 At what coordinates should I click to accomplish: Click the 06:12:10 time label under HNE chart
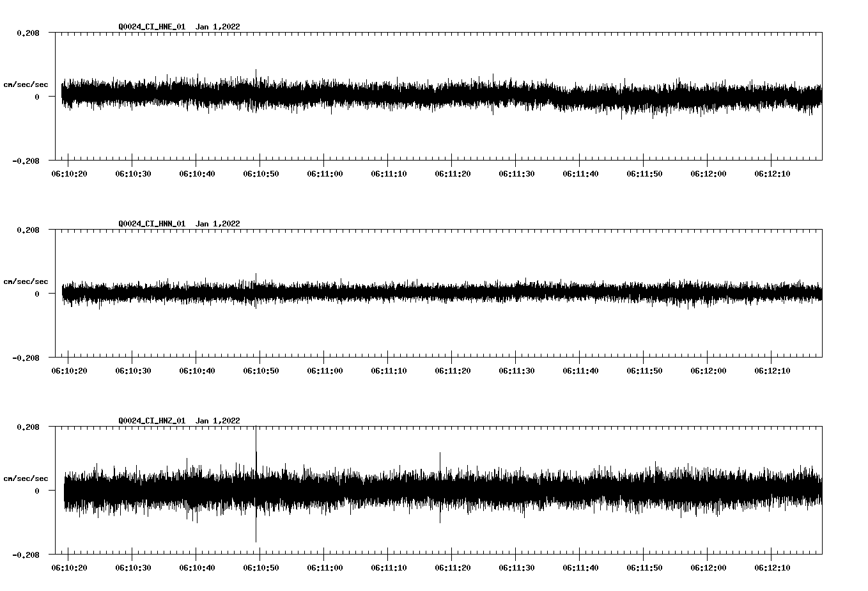[772, 174]
